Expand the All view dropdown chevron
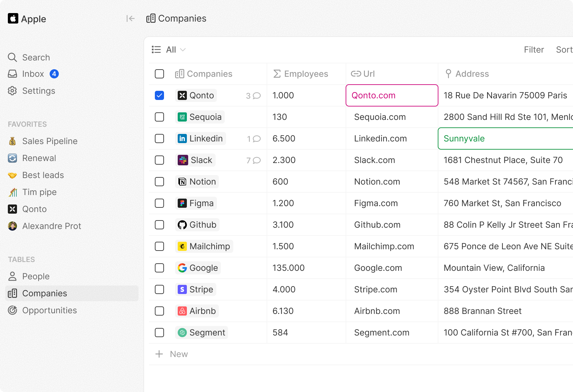 pyautogui.click(x=183, y=50)
